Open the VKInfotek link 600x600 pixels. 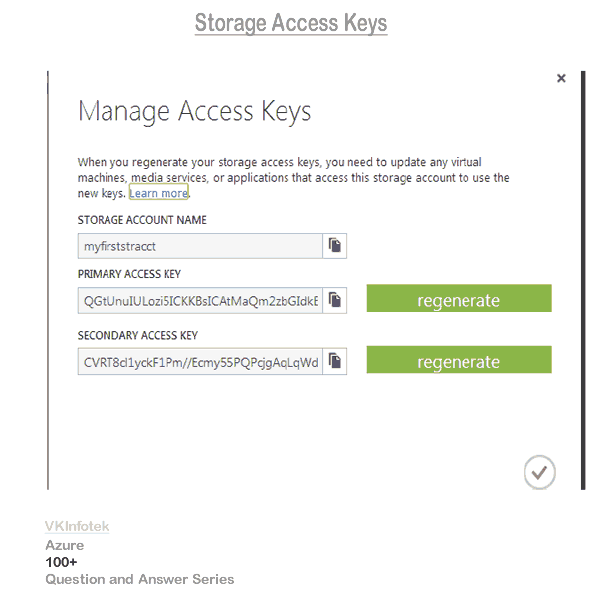tap(77, 526)
